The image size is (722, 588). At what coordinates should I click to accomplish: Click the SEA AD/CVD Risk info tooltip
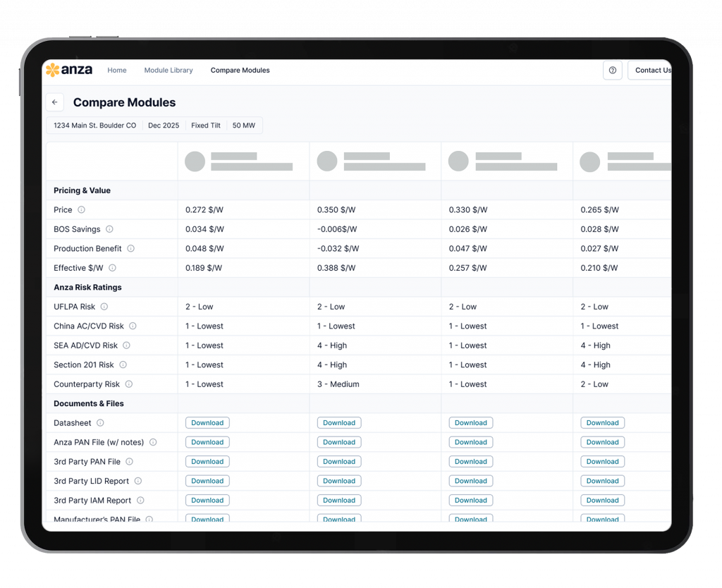pyautogui.click(x=127, y=345)
